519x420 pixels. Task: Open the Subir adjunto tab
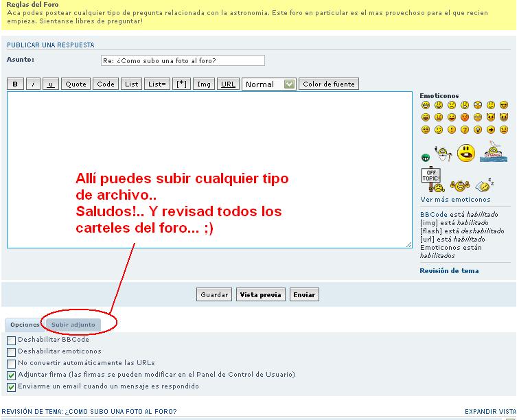pos(73,325)
